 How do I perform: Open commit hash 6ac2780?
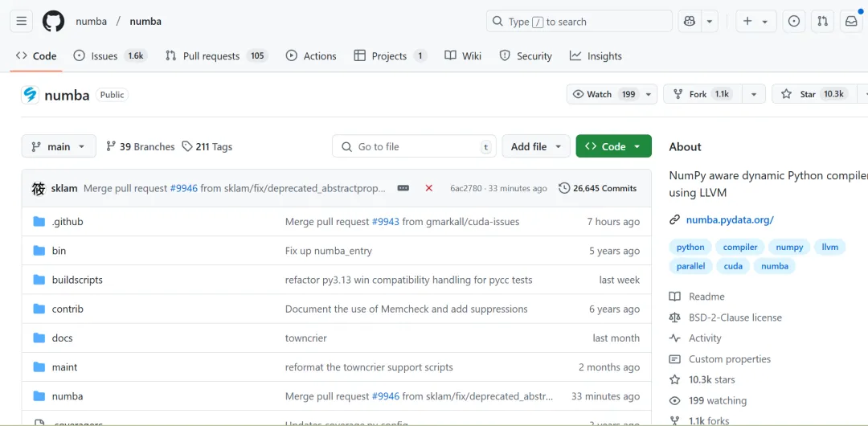[x=465, y=188]
